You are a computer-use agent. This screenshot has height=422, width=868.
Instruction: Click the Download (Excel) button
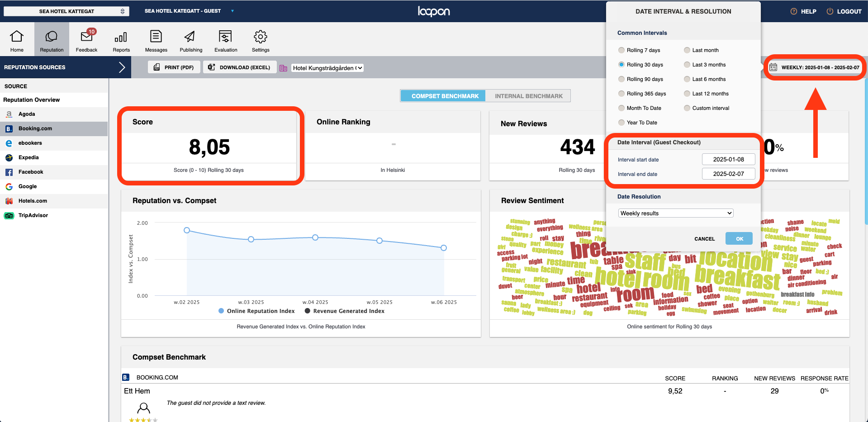[x=240, y=67]
